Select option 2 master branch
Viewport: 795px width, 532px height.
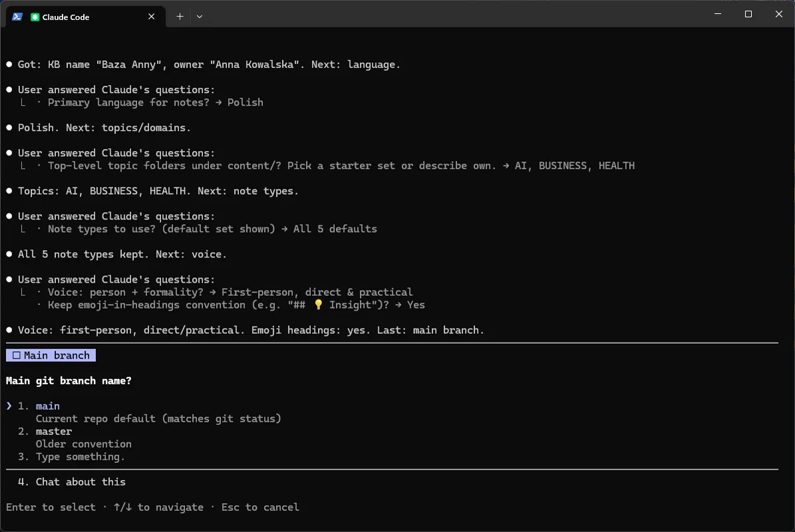point(54,431)
